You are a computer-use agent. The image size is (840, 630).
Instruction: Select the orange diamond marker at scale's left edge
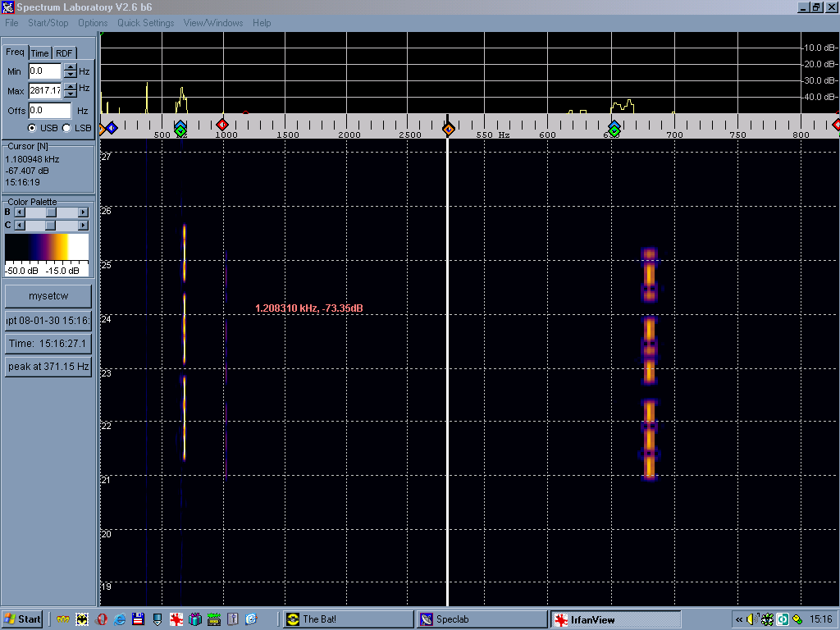102,129
